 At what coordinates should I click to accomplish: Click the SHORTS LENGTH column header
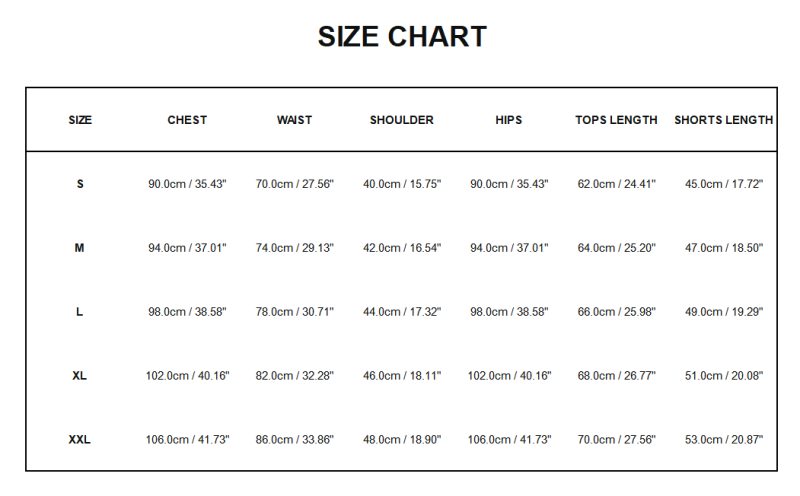(x=723, y=120)
